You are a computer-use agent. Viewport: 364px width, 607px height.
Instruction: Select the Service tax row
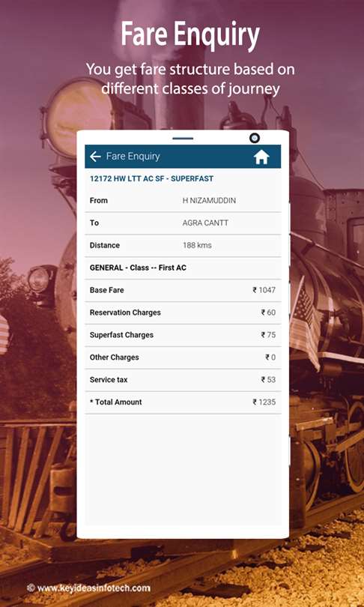(x=183, y=380)
